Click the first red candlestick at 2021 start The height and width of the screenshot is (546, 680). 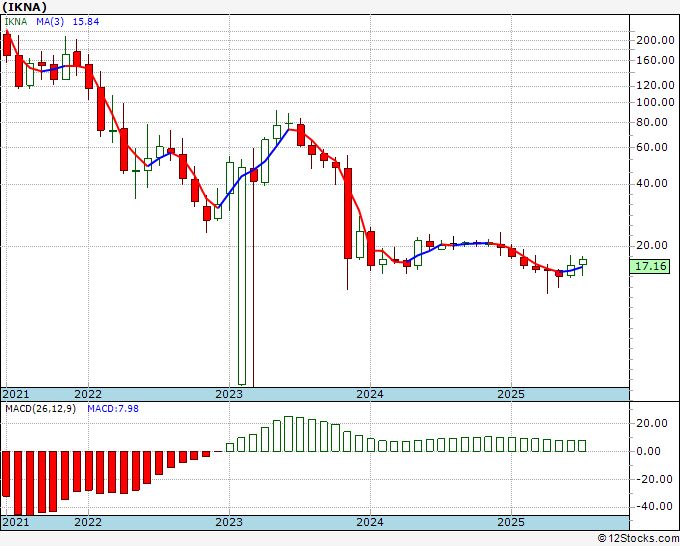coord(7,44)
